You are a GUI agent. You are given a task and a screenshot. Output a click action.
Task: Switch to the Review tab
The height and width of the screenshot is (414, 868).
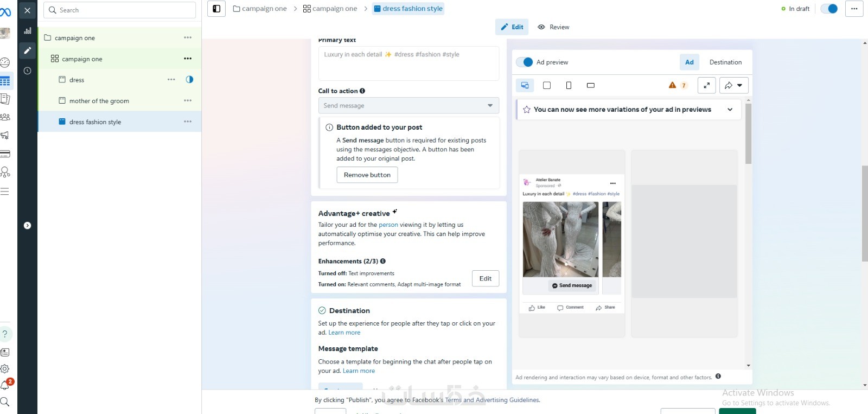pyautogui.click(x=553, y=27)
